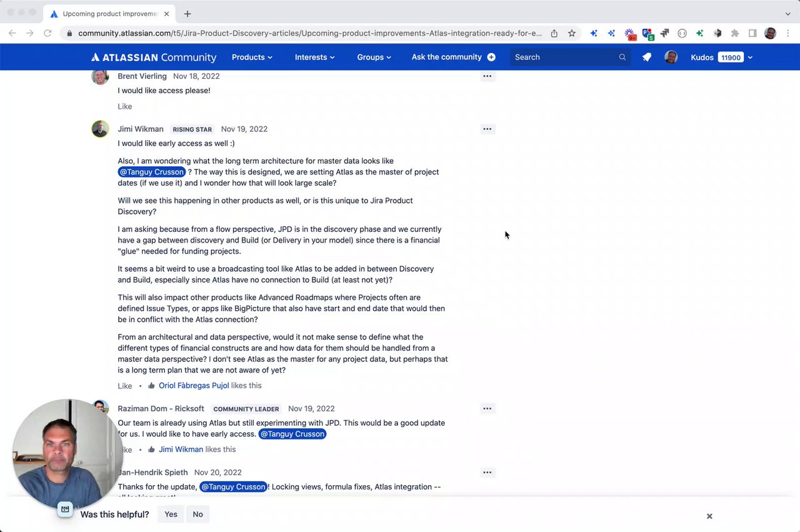800x532 pixels.
Task: Open Jan-Hendrik Spieth's profile link
Action: click(x=153, y=472)
